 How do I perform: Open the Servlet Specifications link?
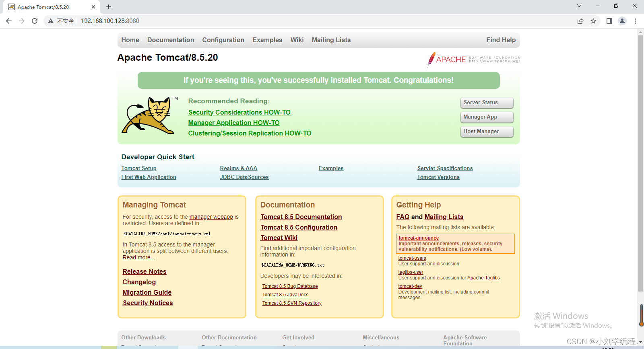coord(445,168)
